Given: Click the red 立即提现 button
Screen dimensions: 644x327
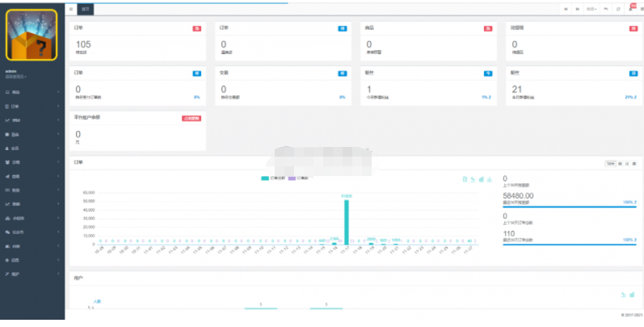Looking at the screenshot, I should (x=191, y=118).
